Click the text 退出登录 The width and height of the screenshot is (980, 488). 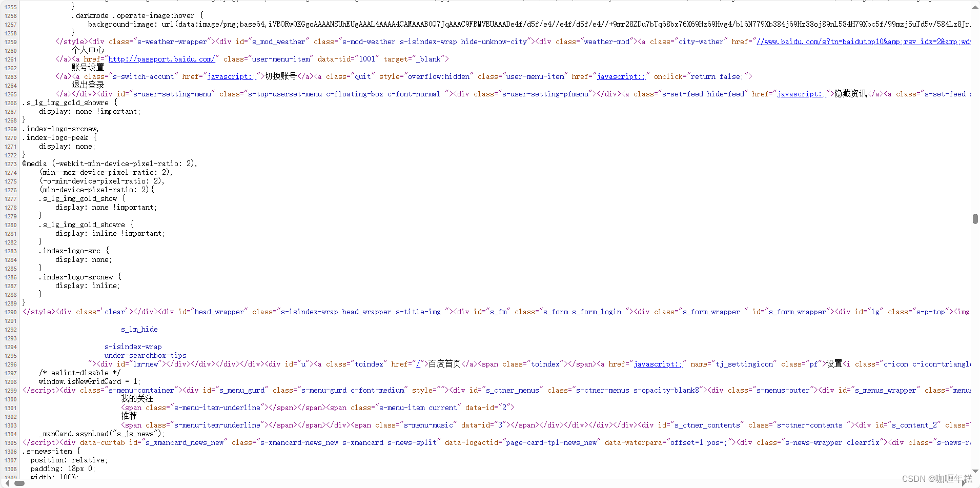[88, 85]
